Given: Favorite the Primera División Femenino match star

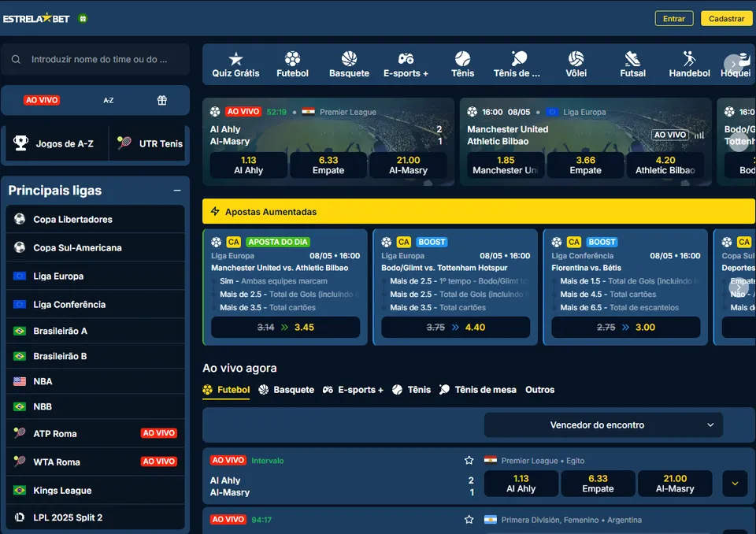Looking at the screenshot, I should (469, 520).
